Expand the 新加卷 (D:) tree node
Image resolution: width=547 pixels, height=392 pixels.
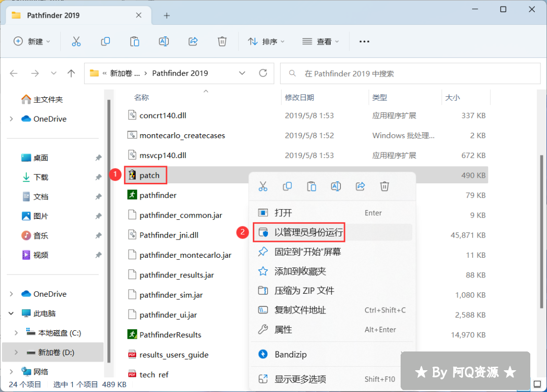click(16, 352)
